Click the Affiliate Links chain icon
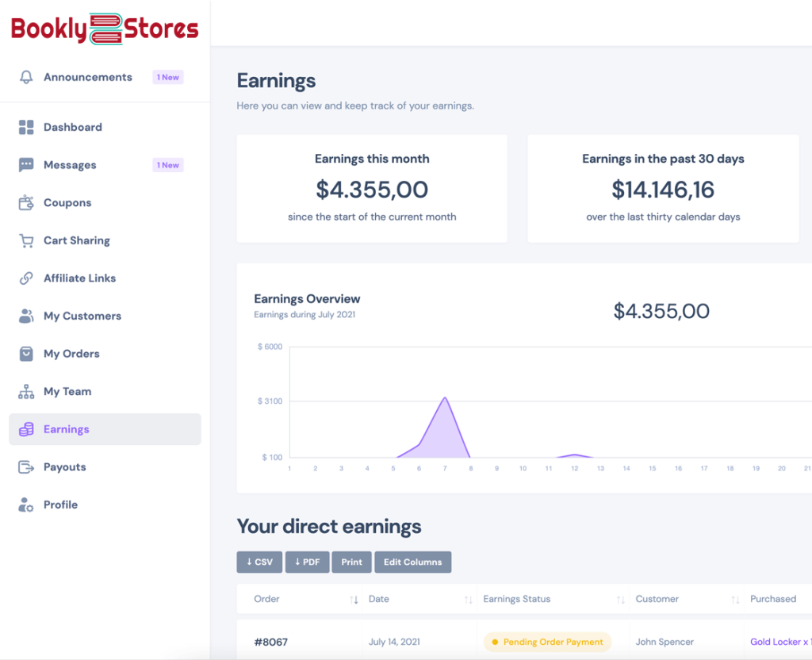This screenshot has height=660, width=812. (x=25, y=278)
